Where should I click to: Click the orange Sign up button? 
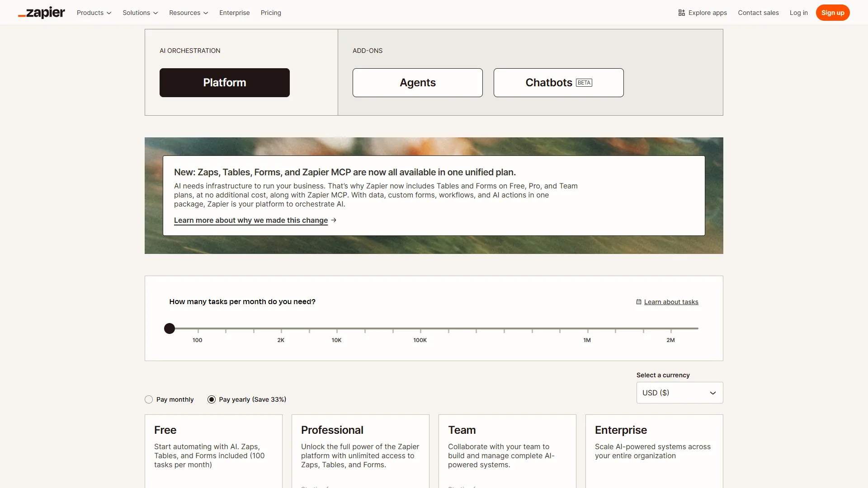click(x=832, y=13)
